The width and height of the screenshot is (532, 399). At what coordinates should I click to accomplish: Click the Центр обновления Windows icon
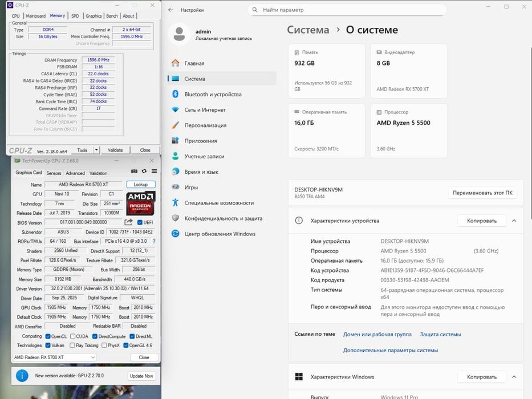click(176, 234)
